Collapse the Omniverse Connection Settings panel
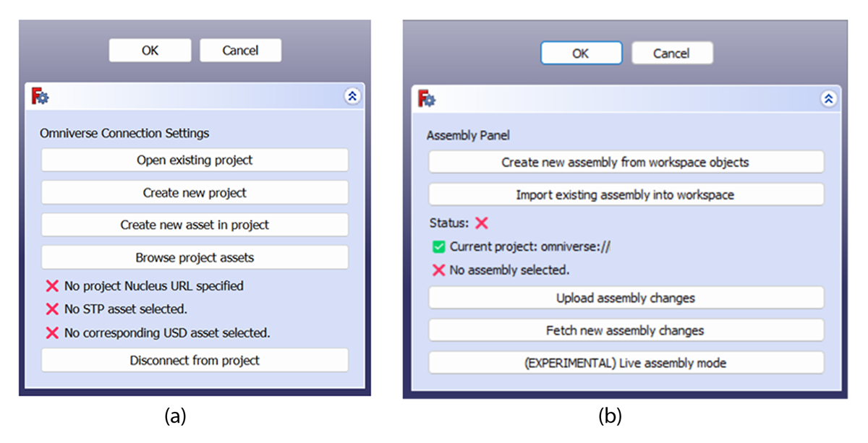Image resolution: width=868 pixels, height=443 pixels. click(352, 96)
